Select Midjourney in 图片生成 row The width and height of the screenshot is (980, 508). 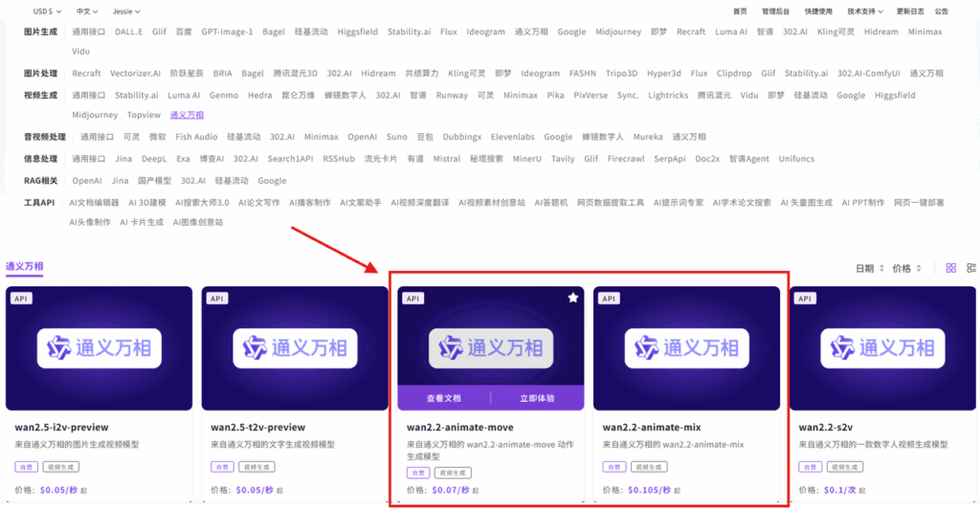pos(618,32)
